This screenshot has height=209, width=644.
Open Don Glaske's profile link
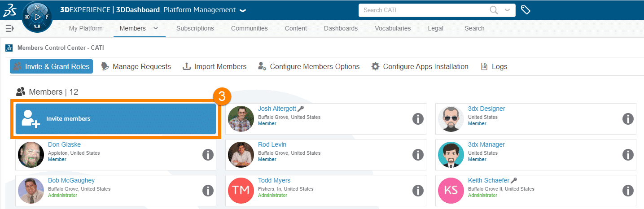64,144
